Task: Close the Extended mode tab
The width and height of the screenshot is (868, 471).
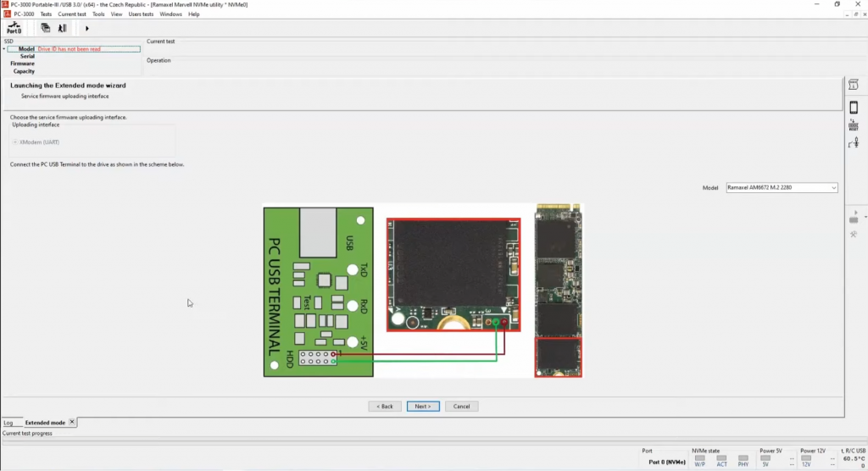Action: [x=72, y=422]
